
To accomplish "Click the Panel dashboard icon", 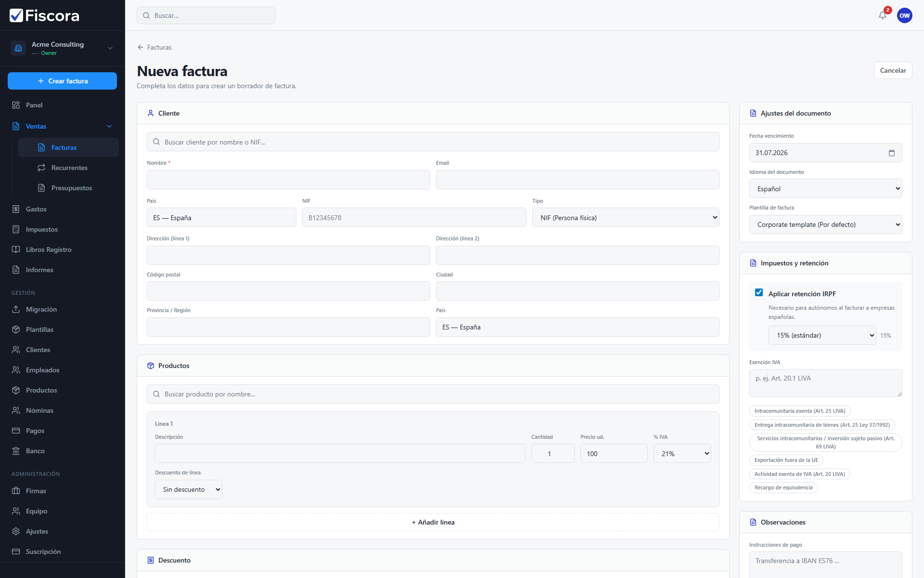I will 16,105.
